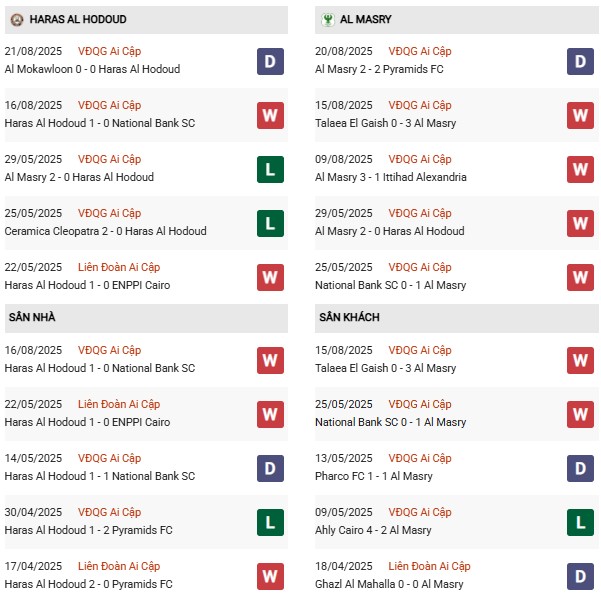Click the D badge for Pharco FC match

pyautogui.click(x=580, y=468)
